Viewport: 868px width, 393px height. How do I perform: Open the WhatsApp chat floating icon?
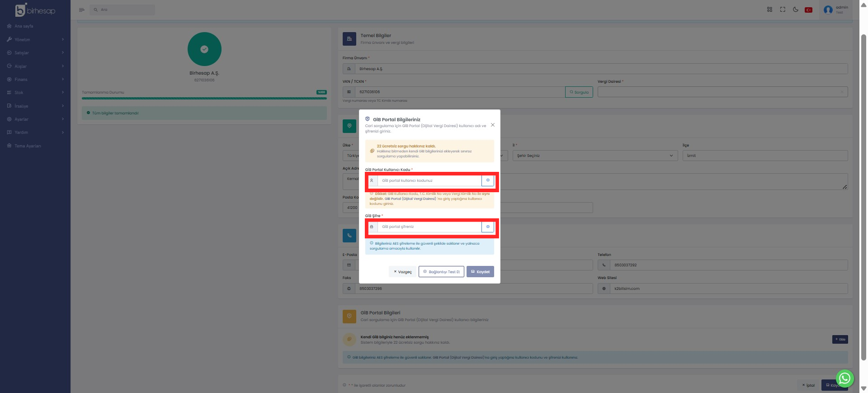844,379
